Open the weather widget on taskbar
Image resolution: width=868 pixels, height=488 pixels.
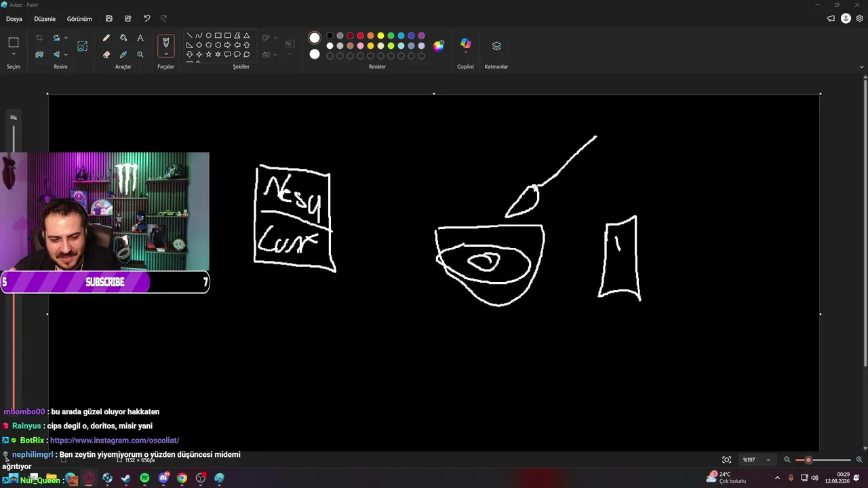pos(726,478)
